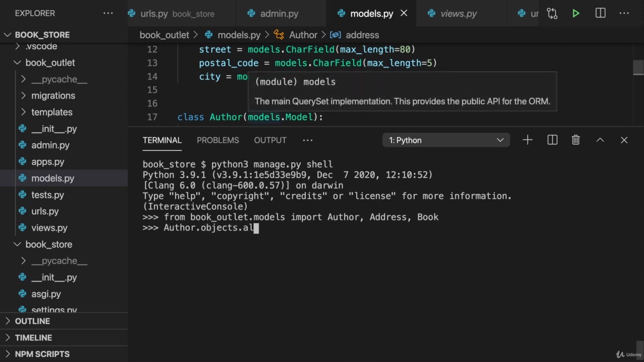Split the editor to the right
Screen dimensions: 644x362
[600, 14]
